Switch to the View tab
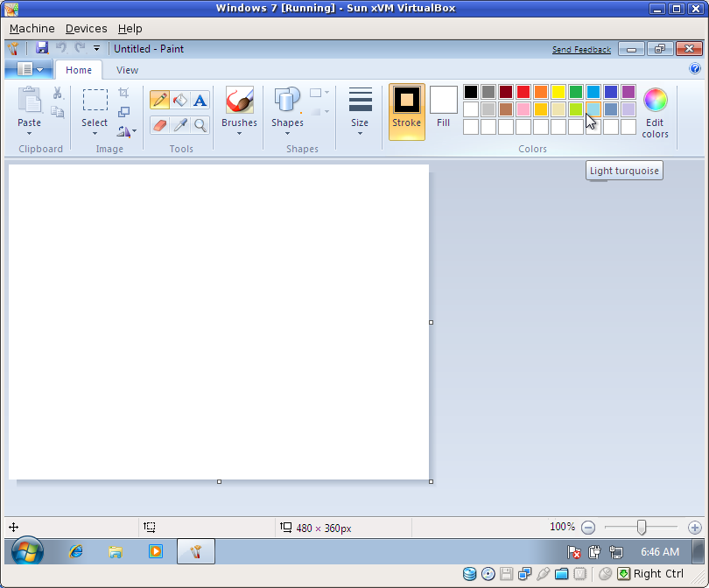The height and width of the screenshot is (588, 709). tap(127, 70)
